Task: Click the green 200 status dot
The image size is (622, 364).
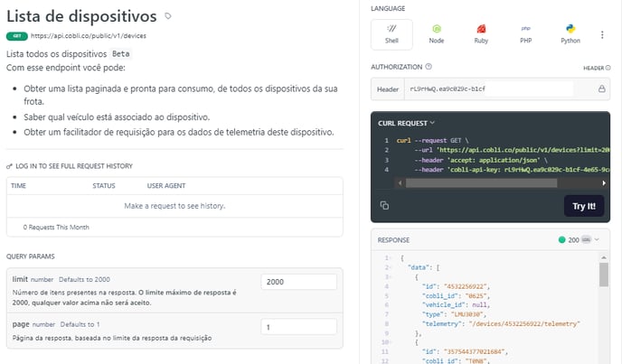Action: [561, 240]
